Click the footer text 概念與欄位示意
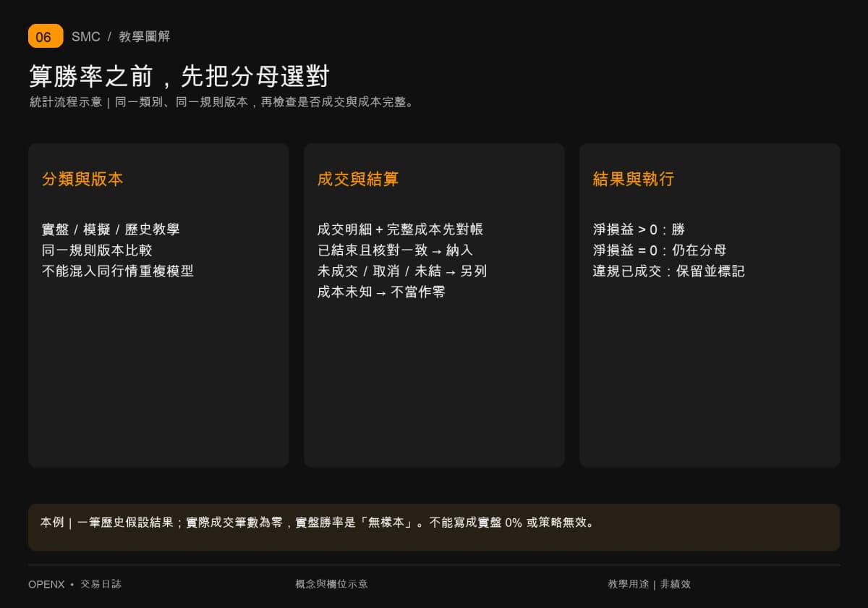868x608 pixels. pos(332,584)
